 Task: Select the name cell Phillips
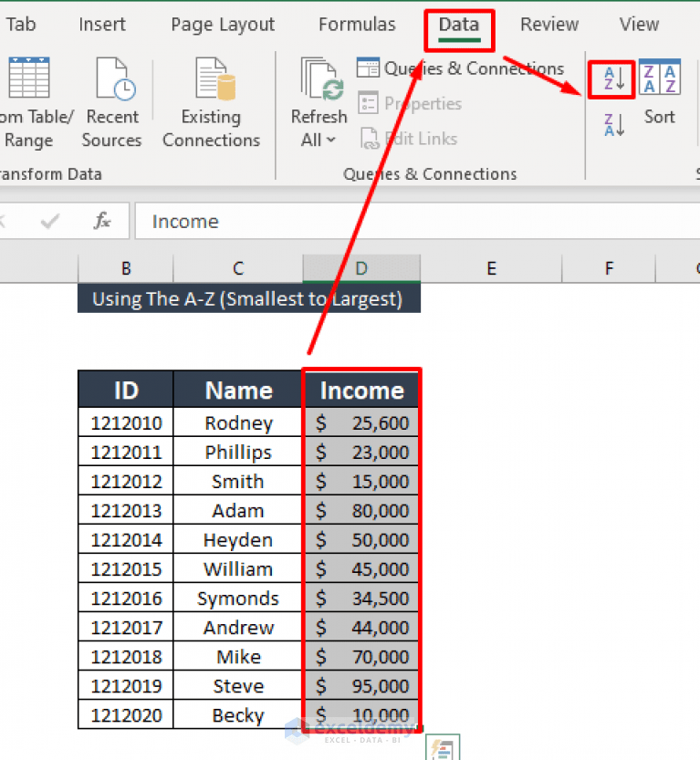238,452
